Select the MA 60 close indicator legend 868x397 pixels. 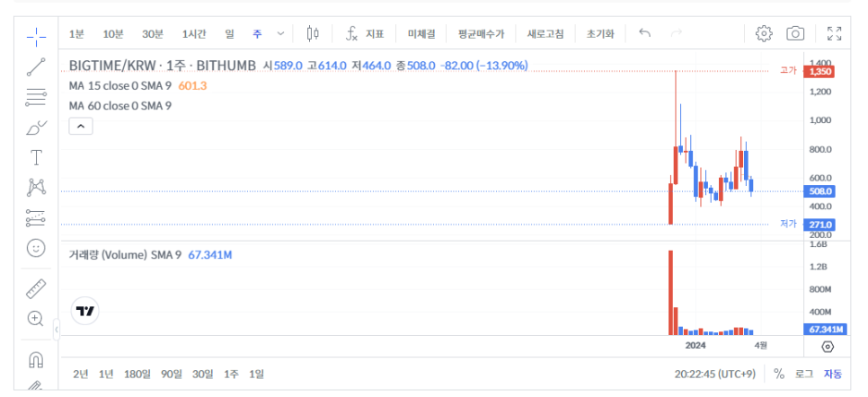pyautogui.click(x=120, y=106)
